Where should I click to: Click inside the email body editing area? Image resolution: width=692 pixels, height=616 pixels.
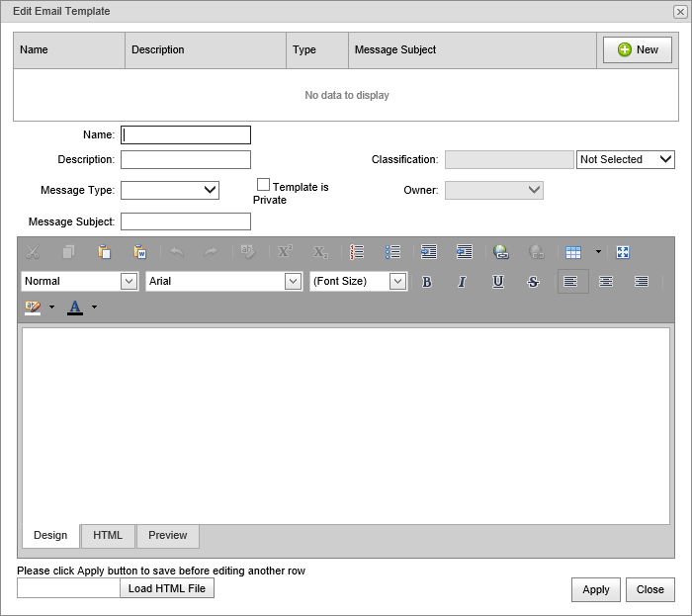(346, 426)
